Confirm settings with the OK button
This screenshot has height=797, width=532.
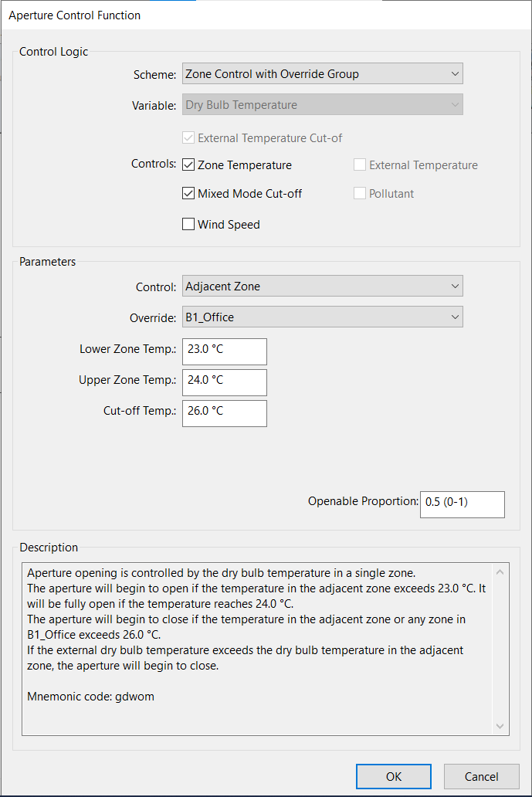click(394, 777)
